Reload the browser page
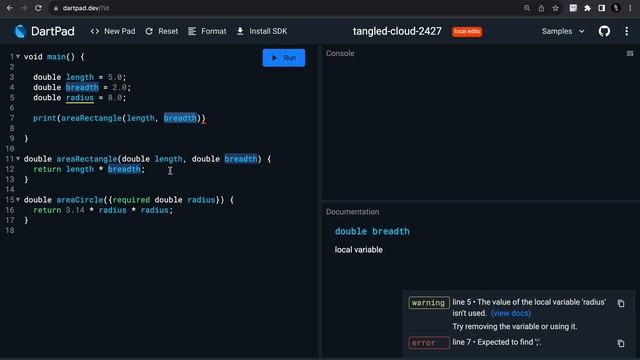640x360 pixels. 38,8
